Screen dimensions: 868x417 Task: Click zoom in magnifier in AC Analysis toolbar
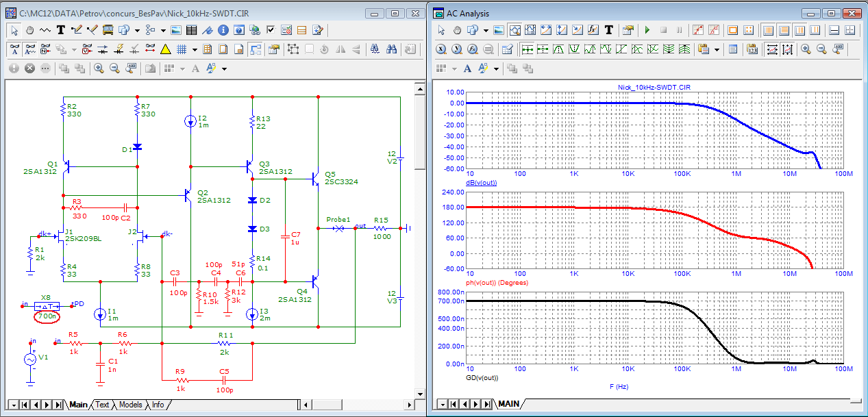point(806,49)
